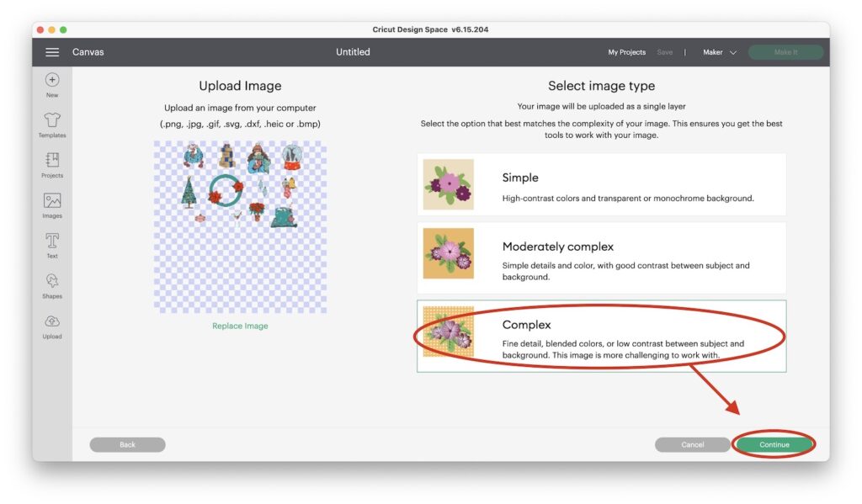Select the Text tool icon

[52, 241]
